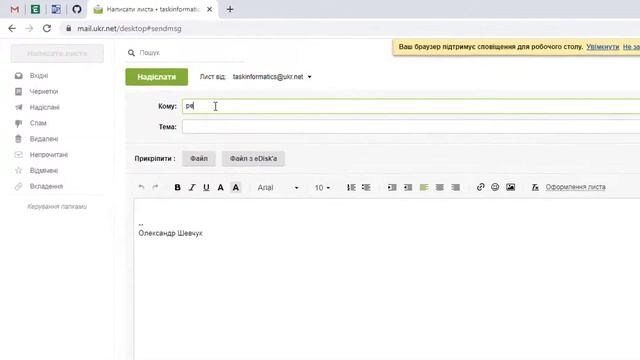The width and height of the screenshot is (640, 360).
Task: Open the Надіслані sent folder
Action: [44, 107]
